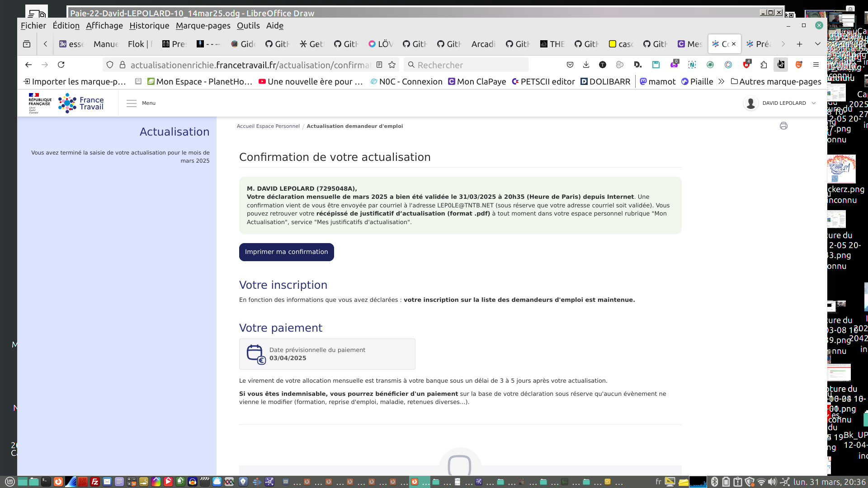Click in the Rechercher search field
Viewport: 868px width, 488px height.
[x=468, y=65]
